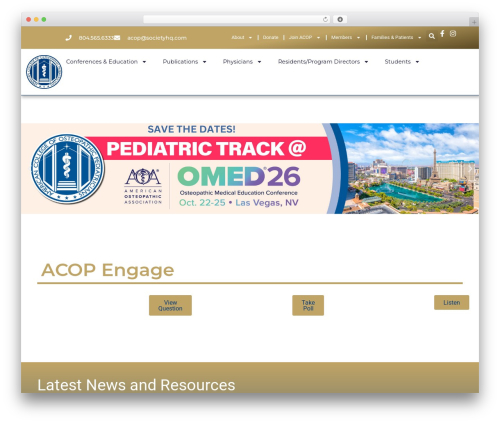This screenshot has width=500, height=423.
Task: Click the Members link
Action: click(x=341, y=37)
